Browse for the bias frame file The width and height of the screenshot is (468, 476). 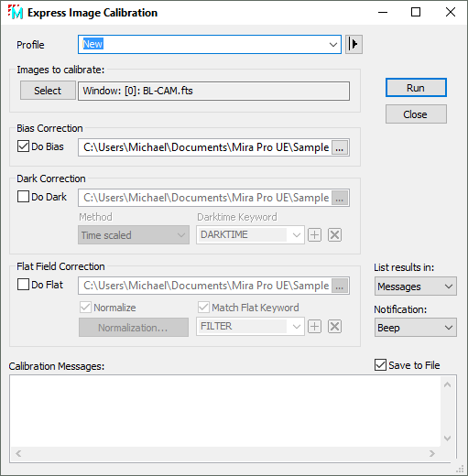pyautogui.click(x=340, y=148)
